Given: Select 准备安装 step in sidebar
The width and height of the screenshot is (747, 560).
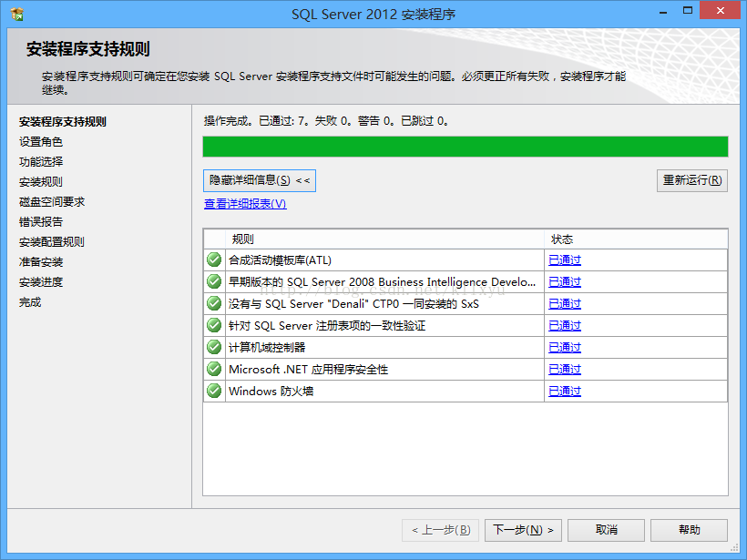Looking at the screenshot, I should [x=41, y=262].
